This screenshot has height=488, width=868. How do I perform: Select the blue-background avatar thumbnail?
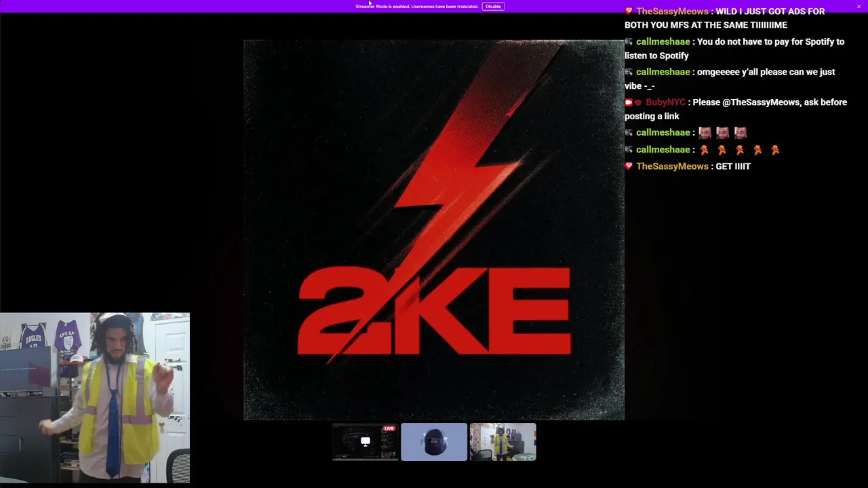click(x=434, y=442)
